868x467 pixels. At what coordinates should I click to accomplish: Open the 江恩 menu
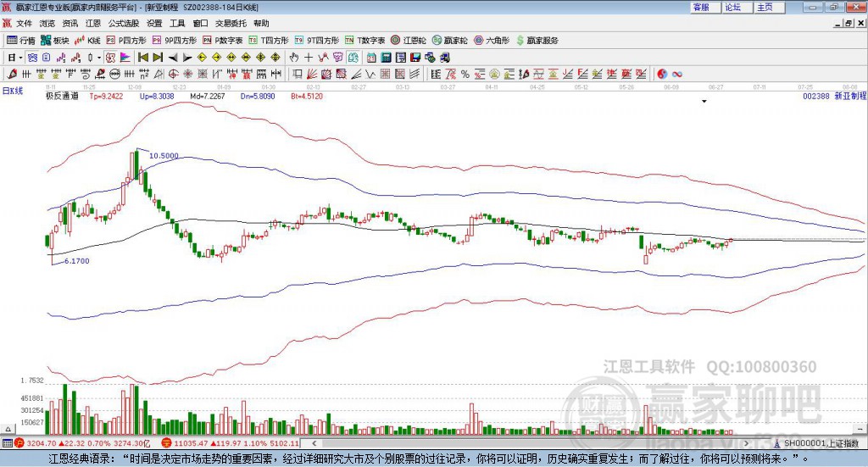click(x=93, y=23)
